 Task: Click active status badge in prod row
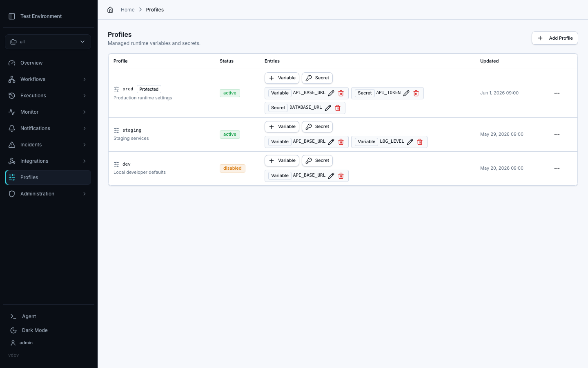pos(230,93)
